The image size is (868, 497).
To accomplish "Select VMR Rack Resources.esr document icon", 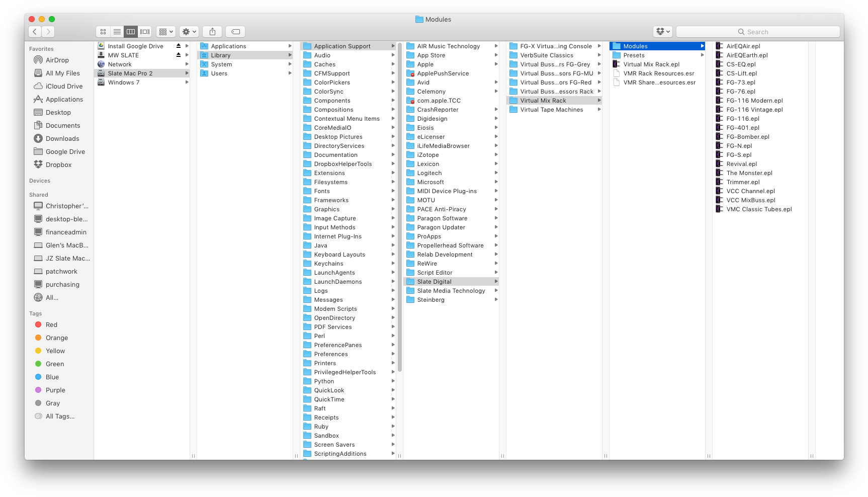I will click(617, 73).
